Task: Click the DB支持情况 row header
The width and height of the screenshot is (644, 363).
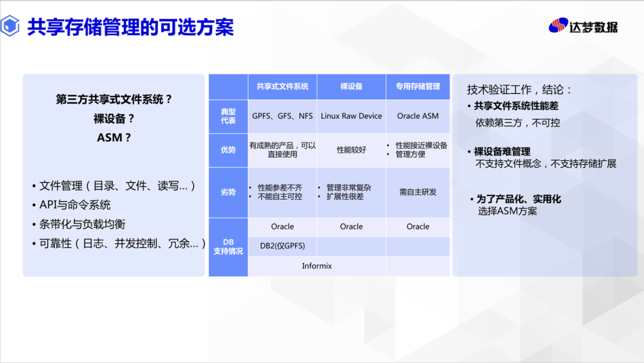Action: 228,247
